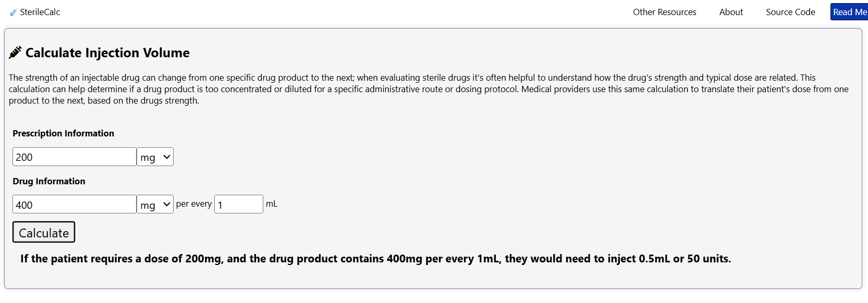The height and width of the screenshot is (303, 868).
Task: Click the dropdown chevron on the prescription unit selector
Action: [x=166, y=157]
